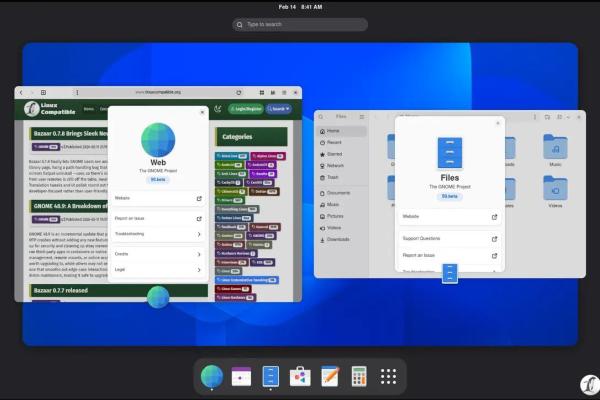The width and height of the screenshot is (600, 400).
Task: Click the search icon in Files
Action: coord(321,117)
